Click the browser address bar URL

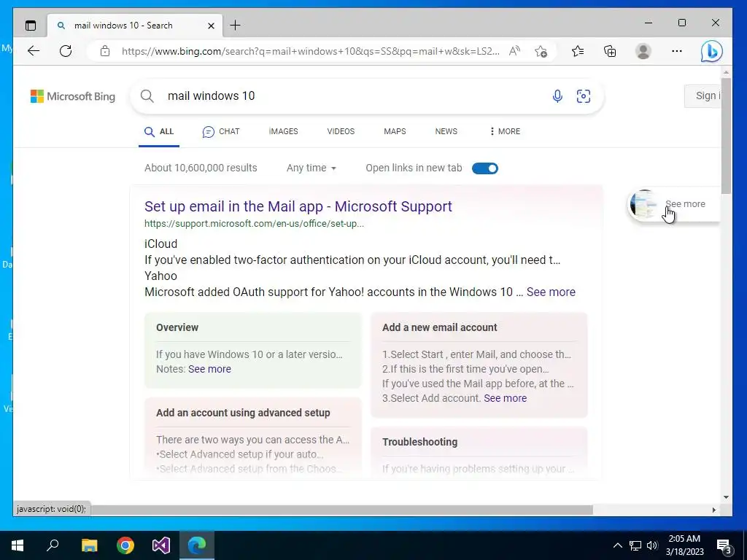click(x=311, y=51)
